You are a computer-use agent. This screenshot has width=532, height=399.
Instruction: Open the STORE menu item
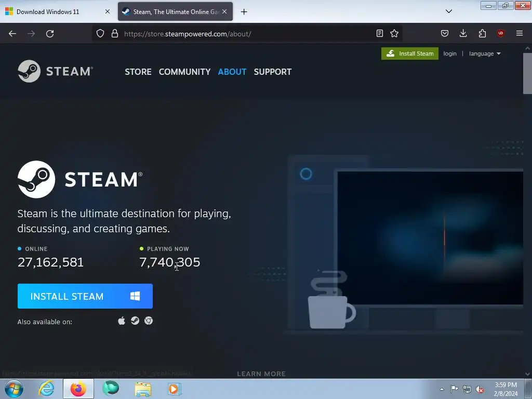[138, 72]
